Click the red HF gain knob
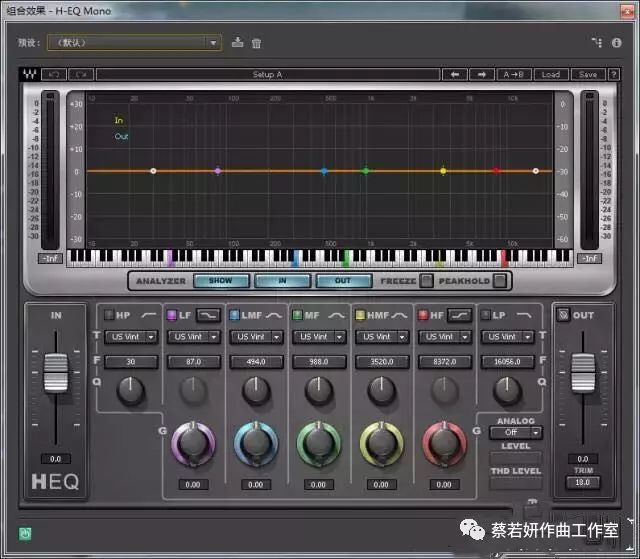Screen dimensions: 640x559 (x=444, y=444)
